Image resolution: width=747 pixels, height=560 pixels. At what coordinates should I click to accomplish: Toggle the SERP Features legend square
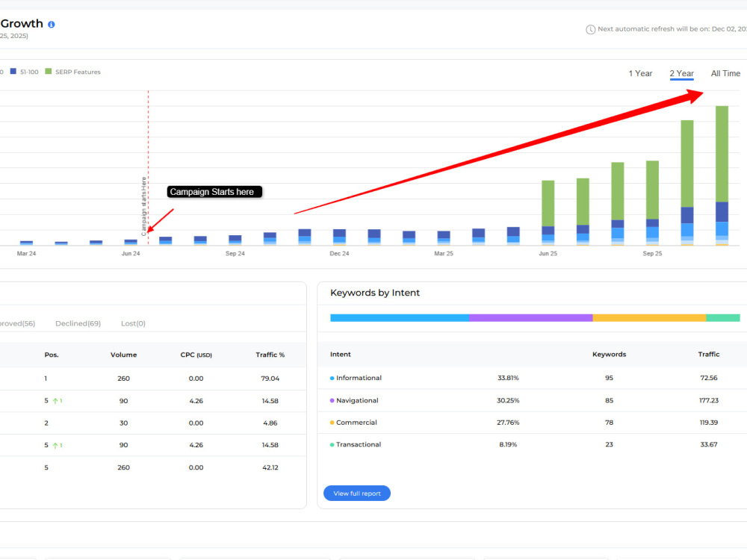48,72
